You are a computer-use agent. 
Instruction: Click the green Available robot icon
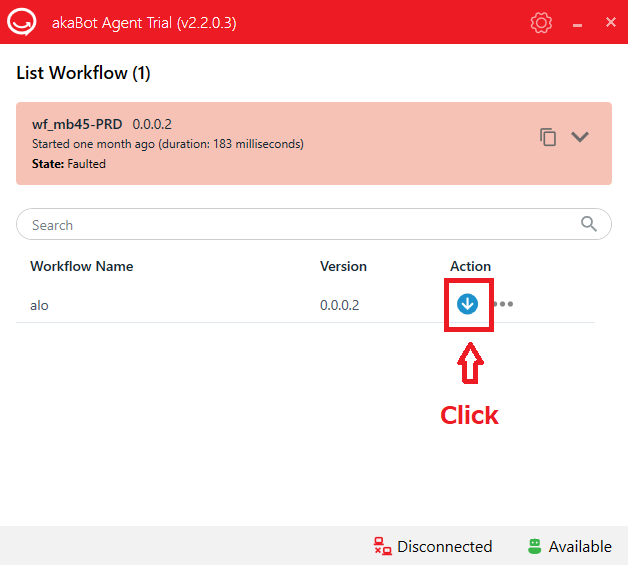tap(534, 546)
